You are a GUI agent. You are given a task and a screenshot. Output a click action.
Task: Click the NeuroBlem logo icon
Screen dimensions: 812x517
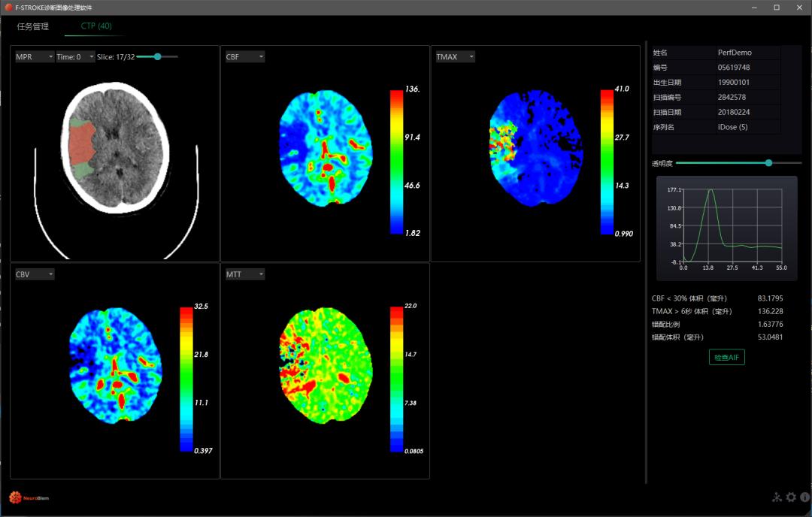coord(15,497)
